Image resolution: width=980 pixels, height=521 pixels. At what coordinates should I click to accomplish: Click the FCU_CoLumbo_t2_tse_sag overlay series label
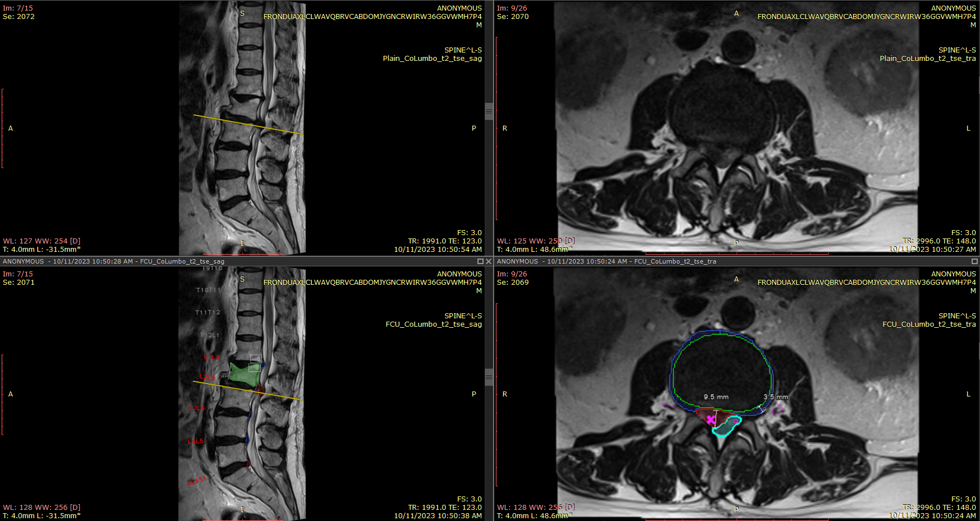click(x=434, y=324)
